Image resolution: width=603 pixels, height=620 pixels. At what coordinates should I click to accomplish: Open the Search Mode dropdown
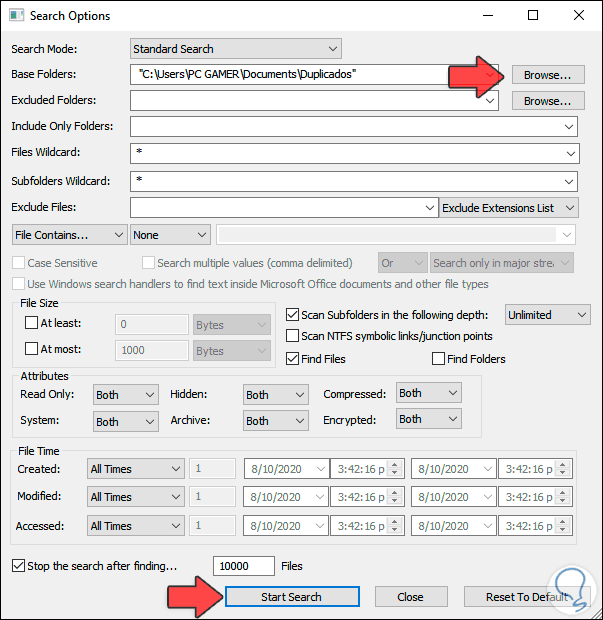tap(236, 49)
